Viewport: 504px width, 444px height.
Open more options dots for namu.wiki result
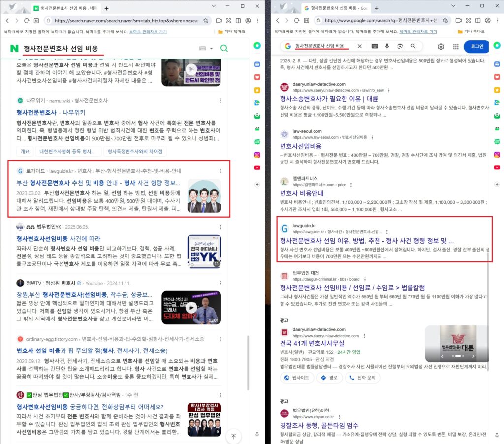[x=220, y=100]
